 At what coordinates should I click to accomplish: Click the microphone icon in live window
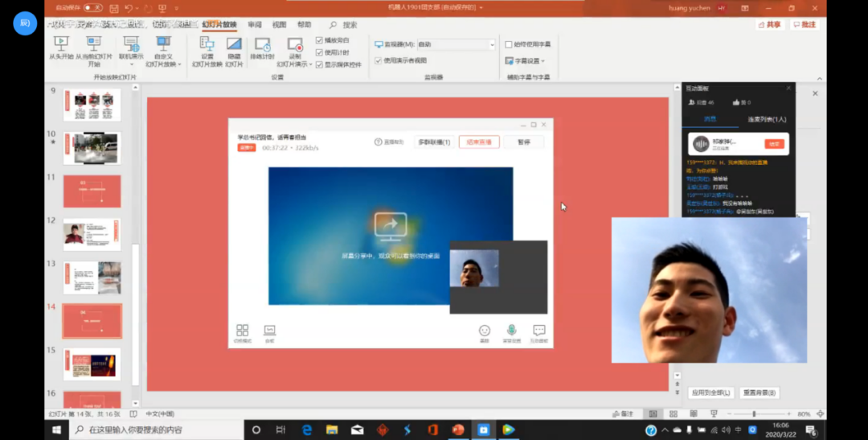(511, 331)
